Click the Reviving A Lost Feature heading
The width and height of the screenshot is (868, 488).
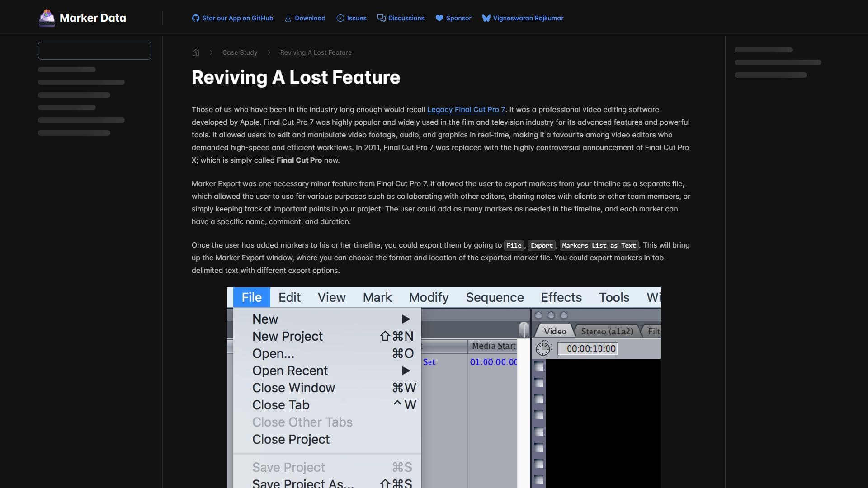click(x=296, y=77)
